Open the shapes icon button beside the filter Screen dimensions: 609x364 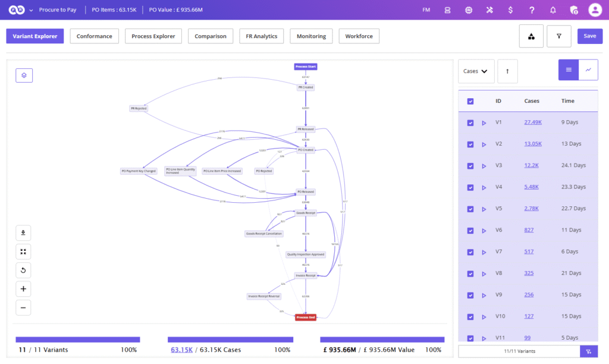pos(530,36)
